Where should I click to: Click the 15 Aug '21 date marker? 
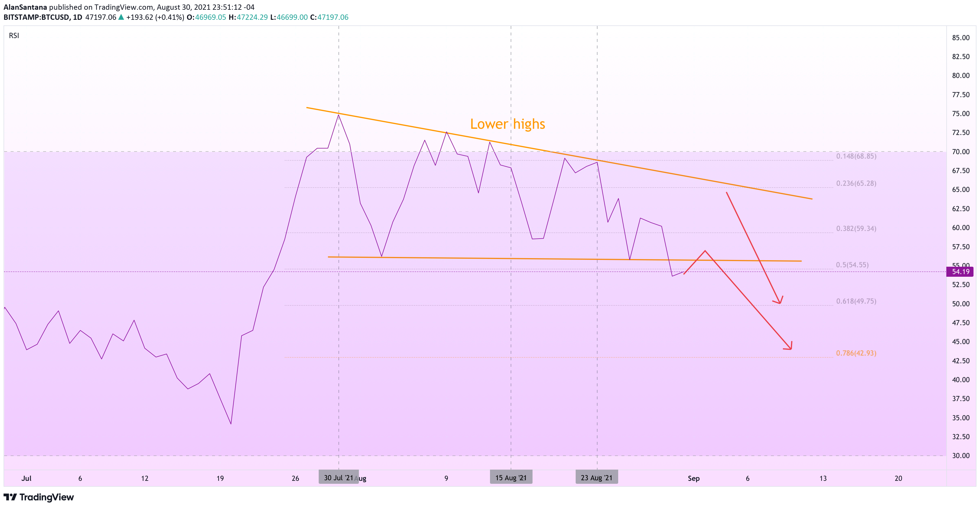click(511, 478)
